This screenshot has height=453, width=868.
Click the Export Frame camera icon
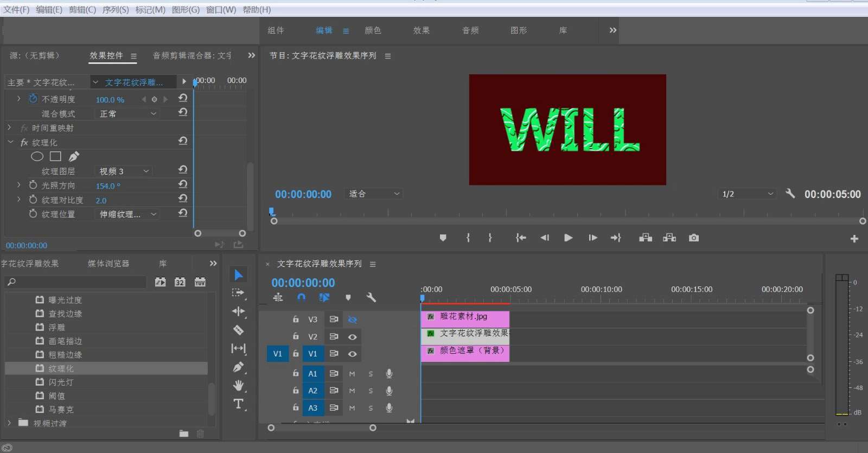[x=693, y=238]
